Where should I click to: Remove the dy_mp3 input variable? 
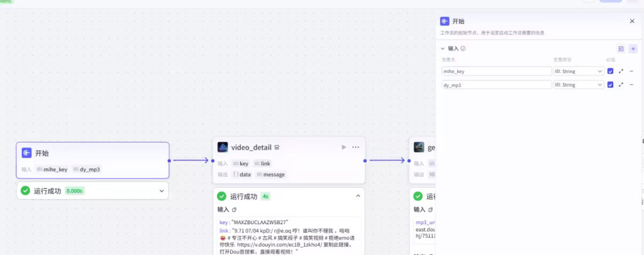(631, 85)
